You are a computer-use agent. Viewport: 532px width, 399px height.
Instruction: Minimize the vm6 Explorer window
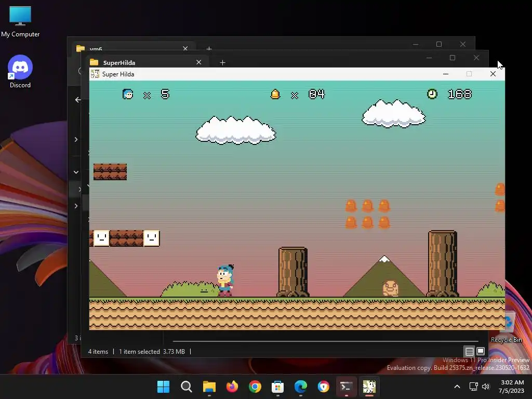point(416,44)
